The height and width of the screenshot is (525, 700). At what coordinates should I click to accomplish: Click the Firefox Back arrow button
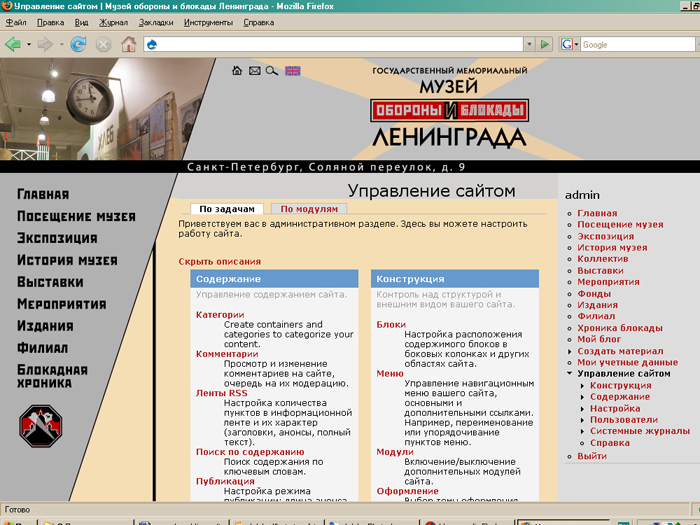click(x=13, y=44)
